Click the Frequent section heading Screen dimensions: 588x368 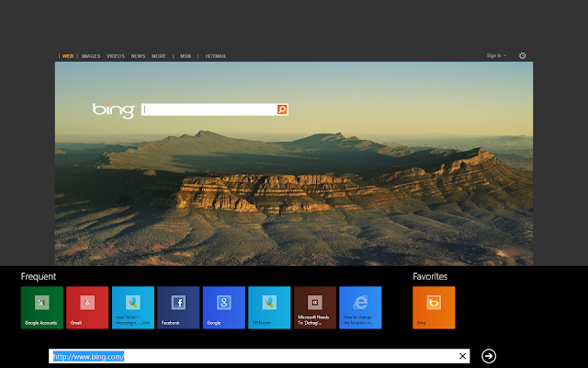click(39, 277)
